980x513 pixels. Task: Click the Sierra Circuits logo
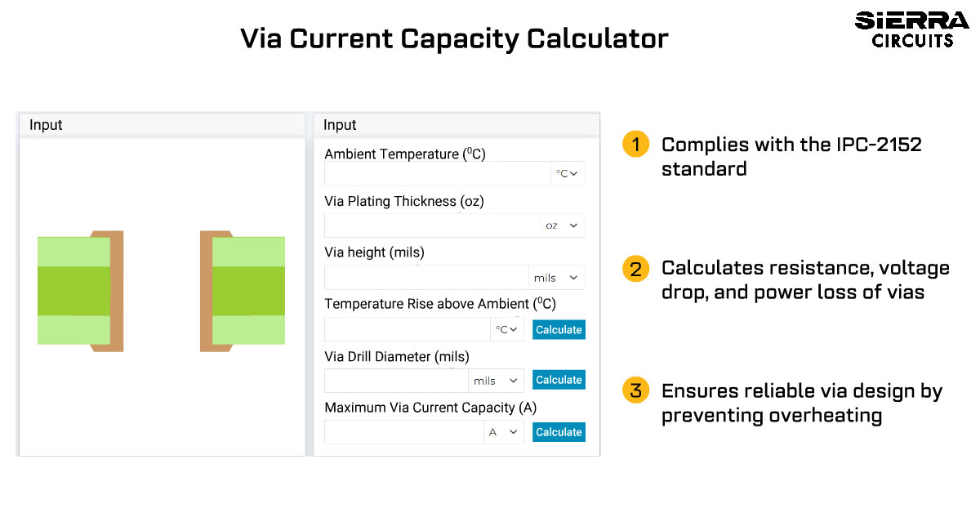[912, 30]
